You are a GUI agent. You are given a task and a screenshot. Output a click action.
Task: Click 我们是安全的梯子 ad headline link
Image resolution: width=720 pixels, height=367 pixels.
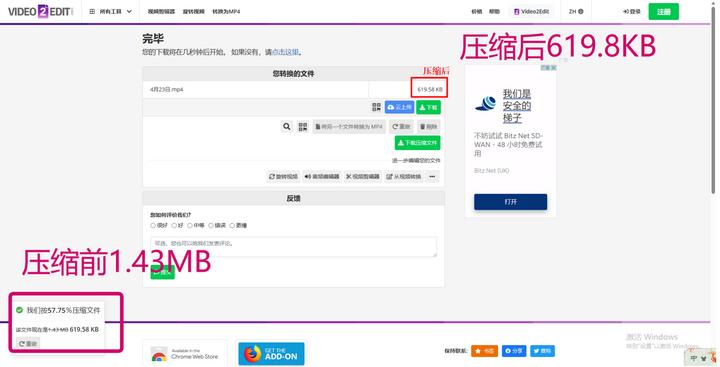tap(517, 106)
